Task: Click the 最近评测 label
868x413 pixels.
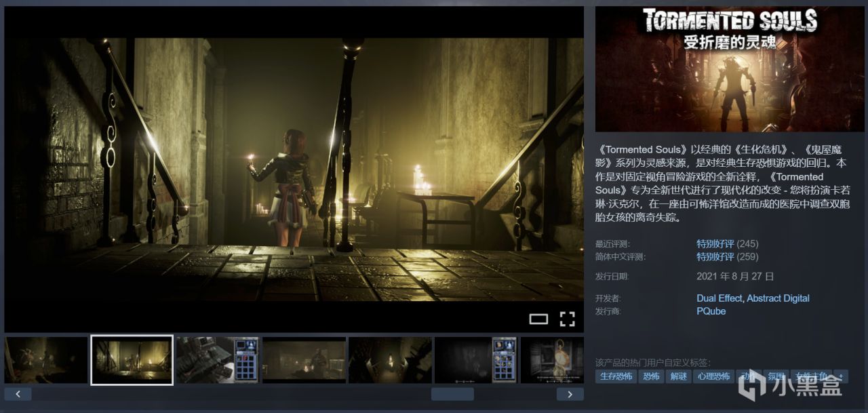Action: coord(612,244)
